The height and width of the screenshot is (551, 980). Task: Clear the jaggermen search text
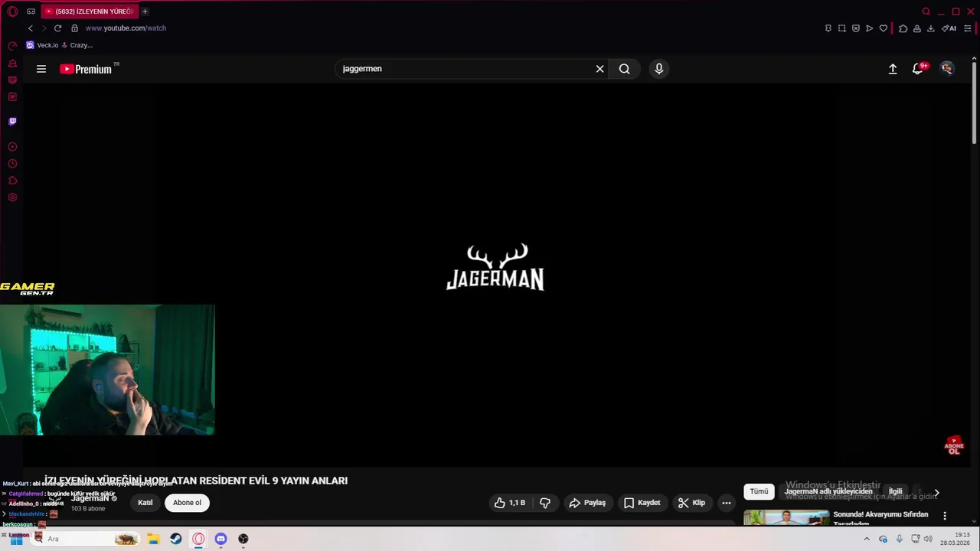(x=599, y=69)
